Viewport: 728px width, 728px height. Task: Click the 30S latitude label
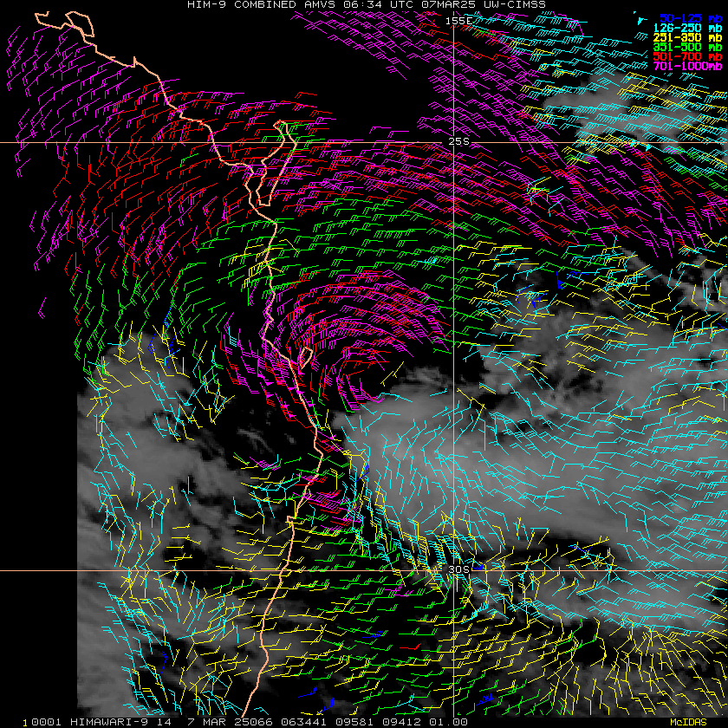pyautogui.click(x=458, y=569)
